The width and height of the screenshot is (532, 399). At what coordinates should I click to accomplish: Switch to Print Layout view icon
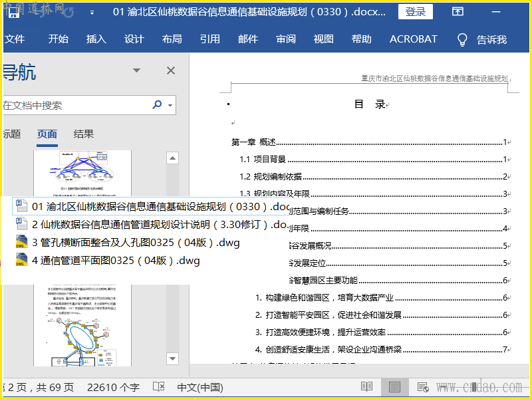(x=394, y=387)
